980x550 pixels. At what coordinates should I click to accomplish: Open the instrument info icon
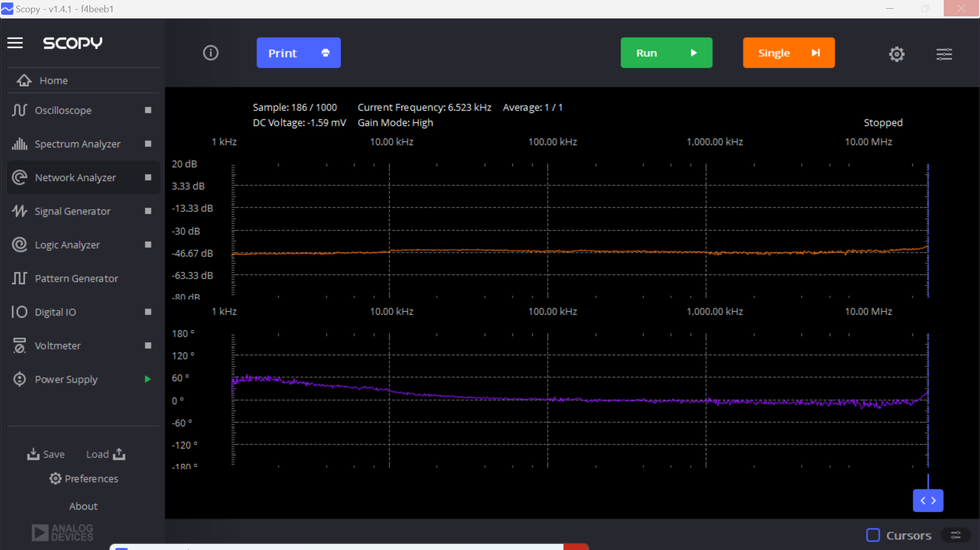211,53
